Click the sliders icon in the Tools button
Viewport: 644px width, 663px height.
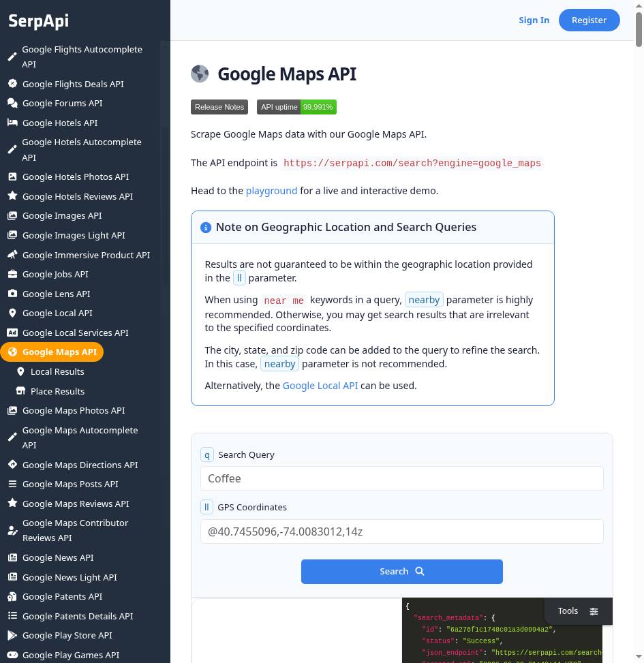(x=594, y=611)
